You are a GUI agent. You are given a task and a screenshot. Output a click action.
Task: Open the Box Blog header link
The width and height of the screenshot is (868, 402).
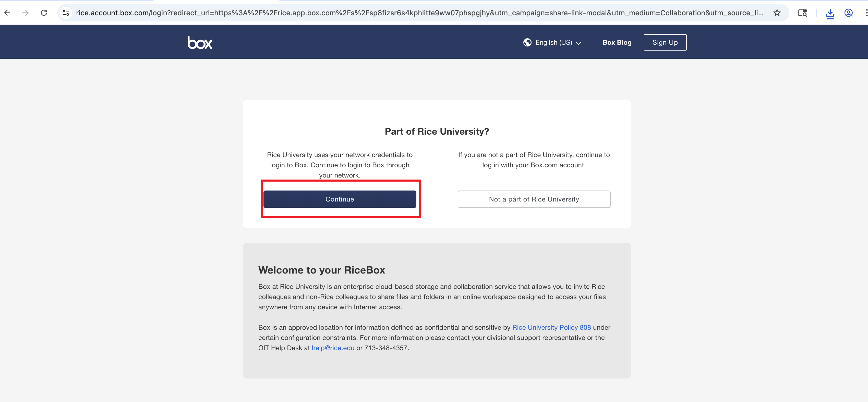coord(617,42)
